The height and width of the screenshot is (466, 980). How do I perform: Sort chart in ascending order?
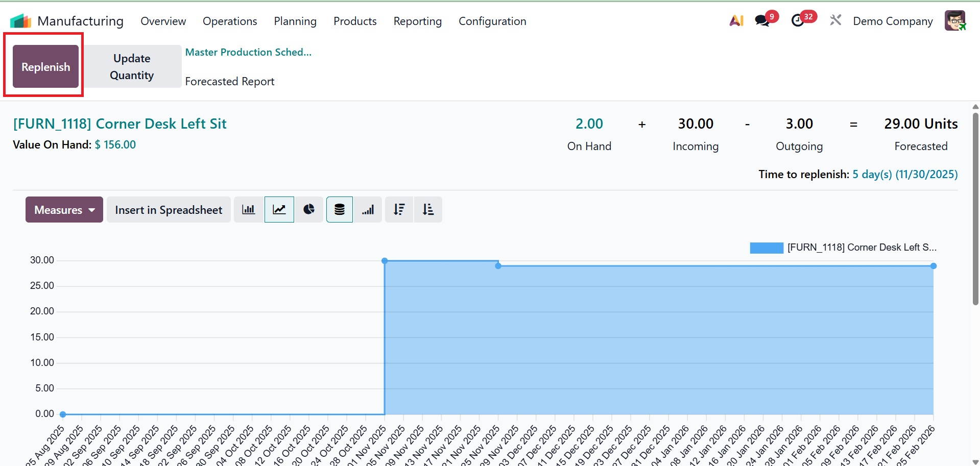tap(428, 210)
